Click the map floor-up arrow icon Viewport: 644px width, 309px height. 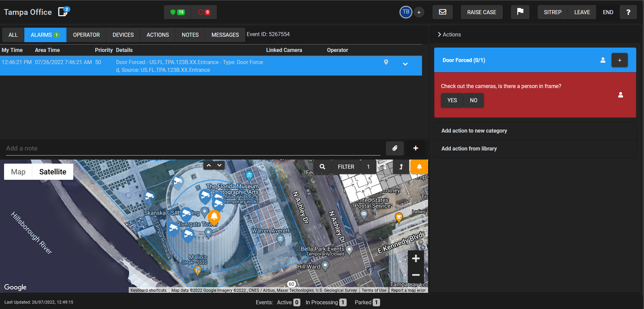pos(401,167)
